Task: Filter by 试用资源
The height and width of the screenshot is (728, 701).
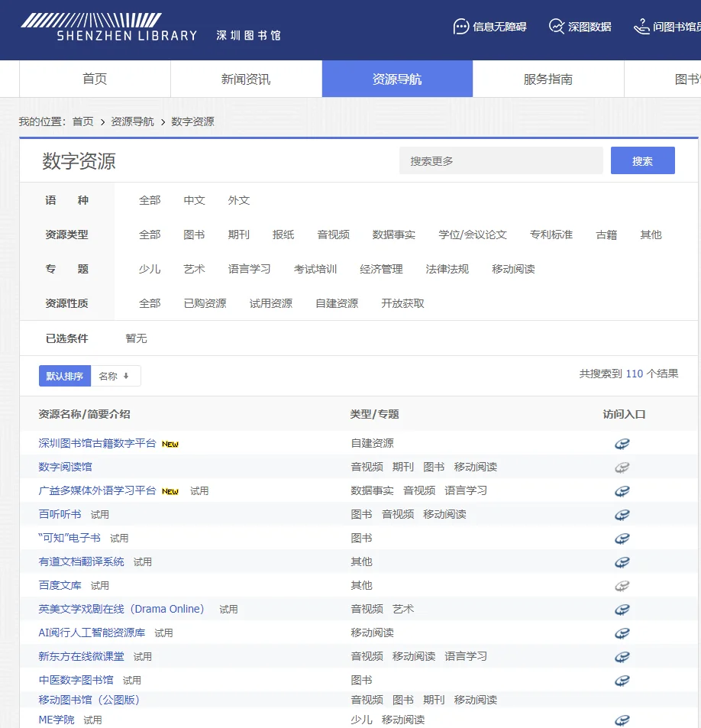Action: (270, 303)
